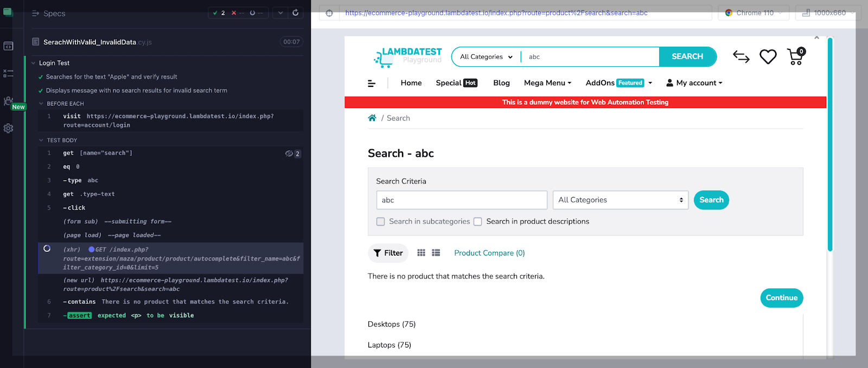Select the -assert expected visible row
The image size is (868, 368).
coord(170,315)
